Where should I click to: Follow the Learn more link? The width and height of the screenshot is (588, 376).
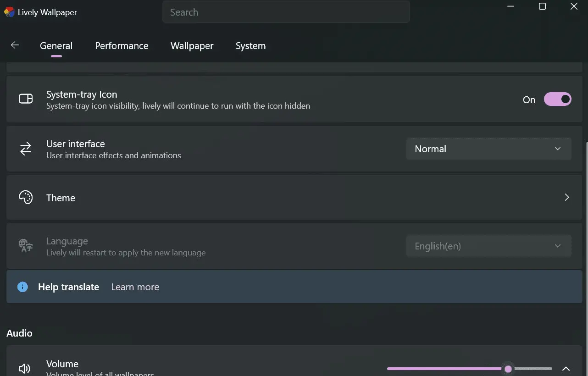pyautogui.click(x=135, y=287)
